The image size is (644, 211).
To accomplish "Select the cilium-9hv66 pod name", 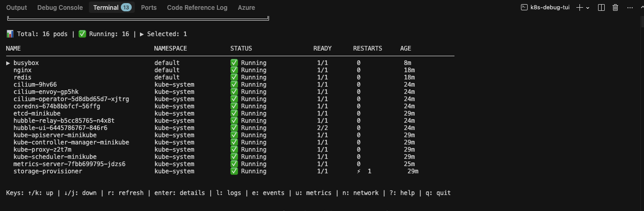I will 35,85.
